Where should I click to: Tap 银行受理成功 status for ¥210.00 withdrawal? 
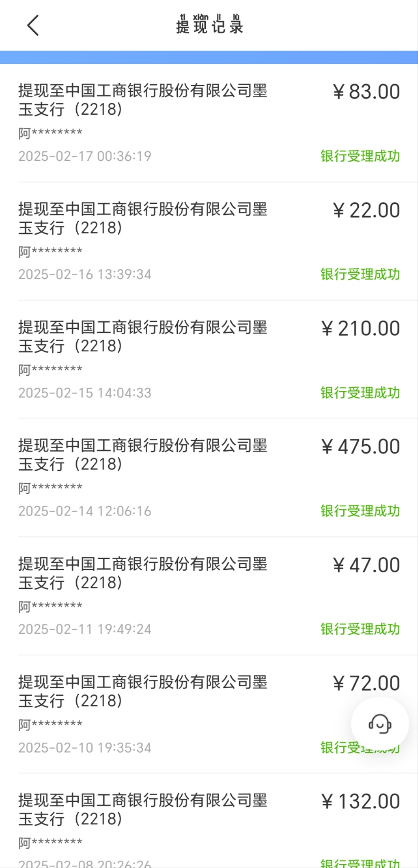pos(360,393)
